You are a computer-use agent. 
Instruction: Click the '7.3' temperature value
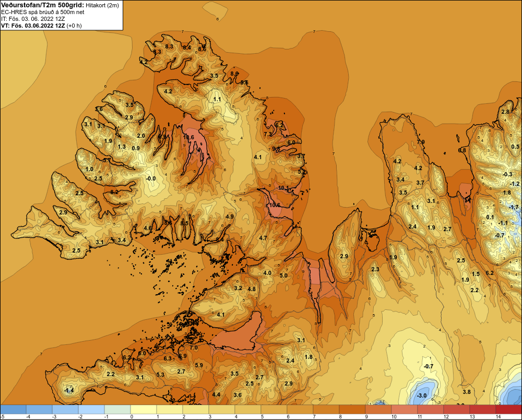268,134
